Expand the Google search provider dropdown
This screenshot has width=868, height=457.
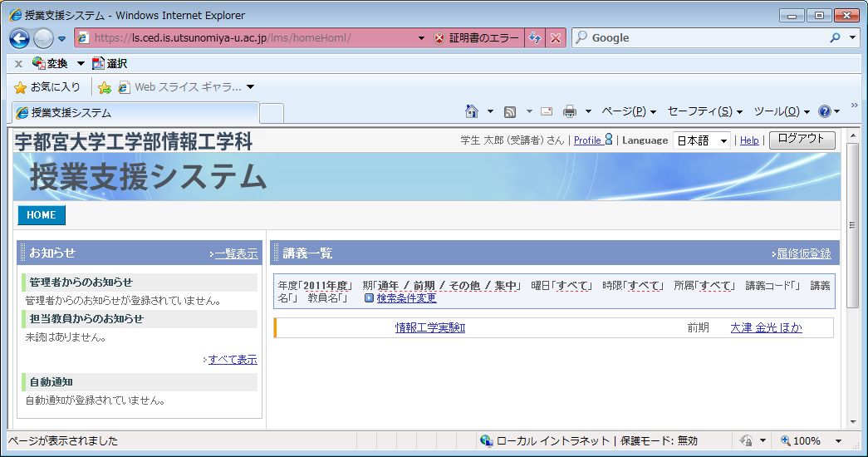click(853, 38)
